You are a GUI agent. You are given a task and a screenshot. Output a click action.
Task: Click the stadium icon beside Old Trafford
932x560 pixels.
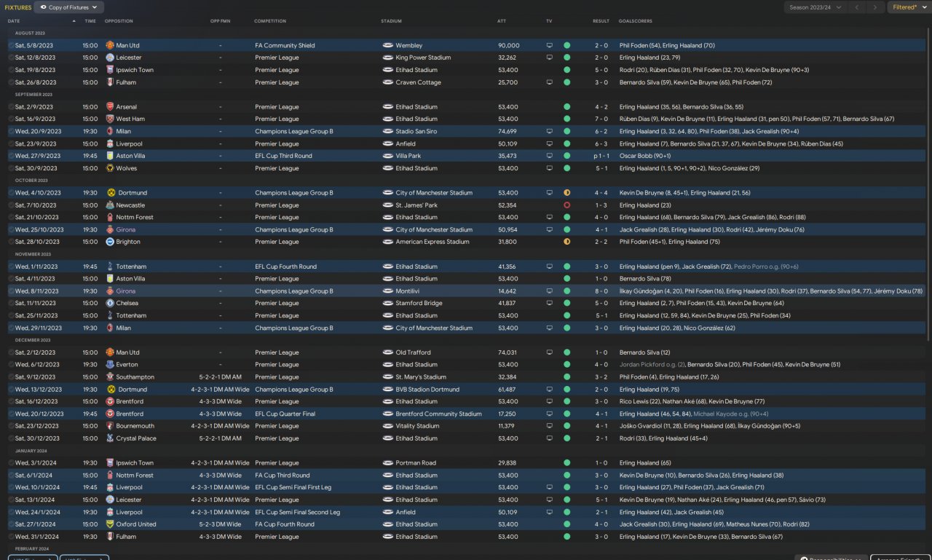coord(388,352)
